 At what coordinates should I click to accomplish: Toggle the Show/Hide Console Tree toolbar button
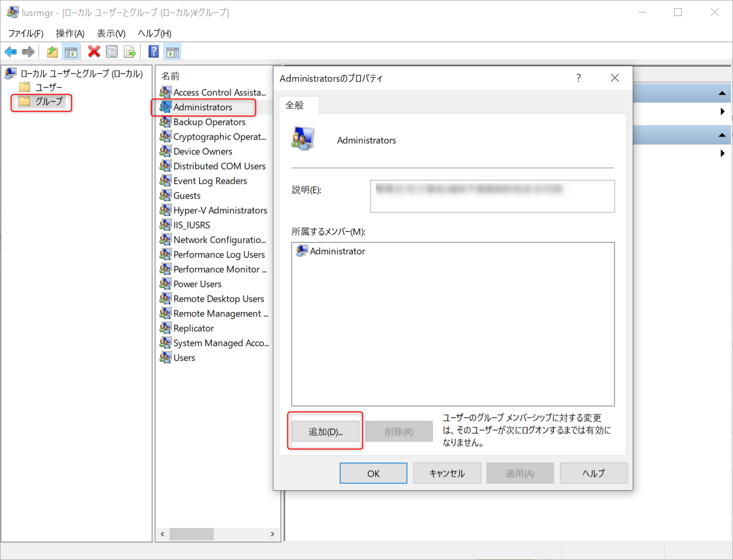click(71, 52)
